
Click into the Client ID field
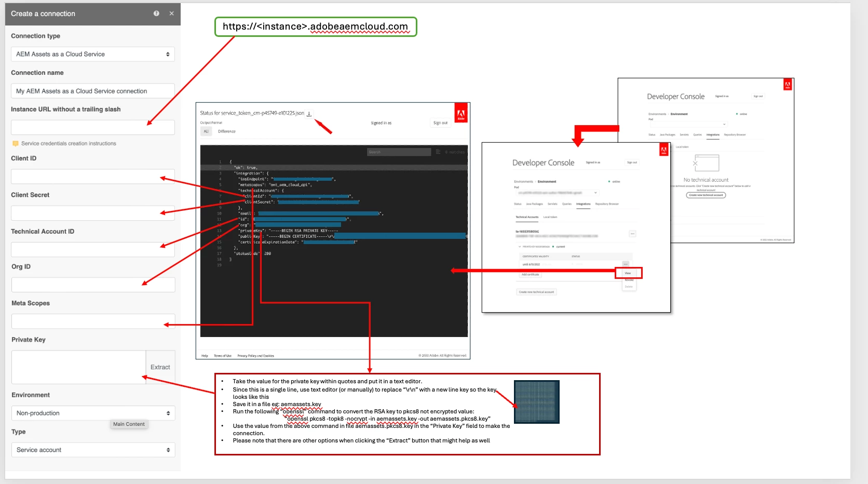(93, 177)
